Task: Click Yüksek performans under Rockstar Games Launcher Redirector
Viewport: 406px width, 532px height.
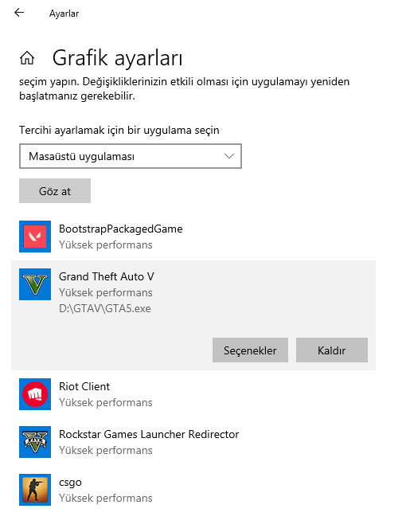Action: (106, 451)
